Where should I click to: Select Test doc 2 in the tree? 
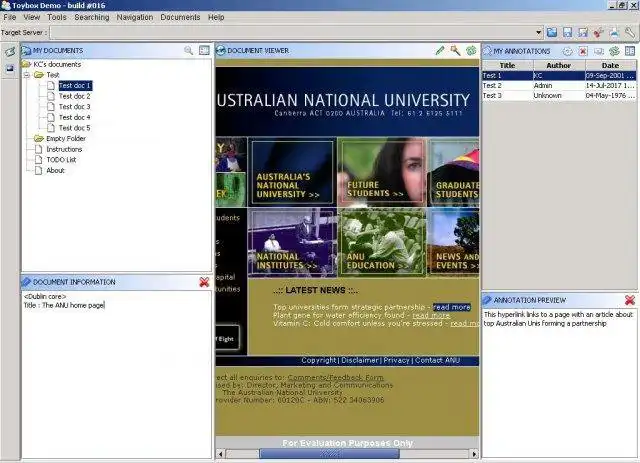(x=75, y=96)
